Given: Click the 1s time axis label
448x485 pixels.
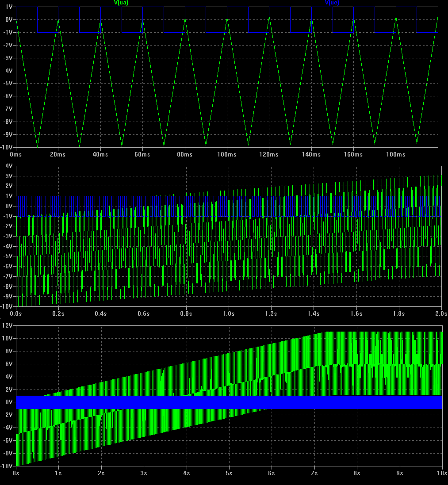Looking at the screenshot, I should (58, 473).
